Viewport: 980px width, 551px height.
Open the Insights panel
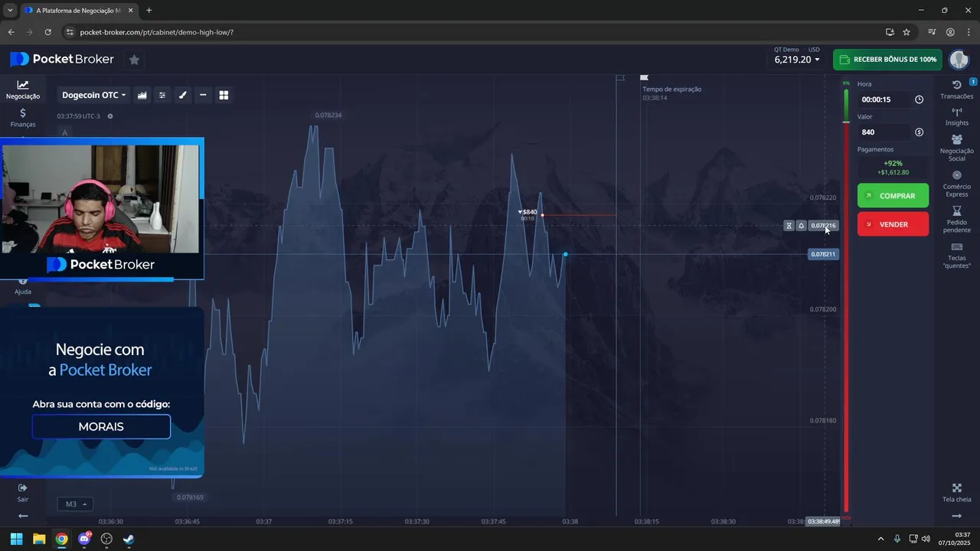click(x=957, y=116)
